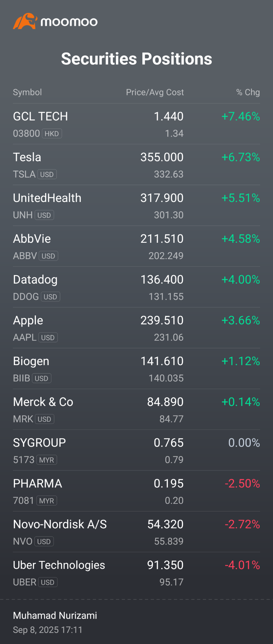Click the Symbol column header
The image size is (273, 644).
click(x=27, y=92)
